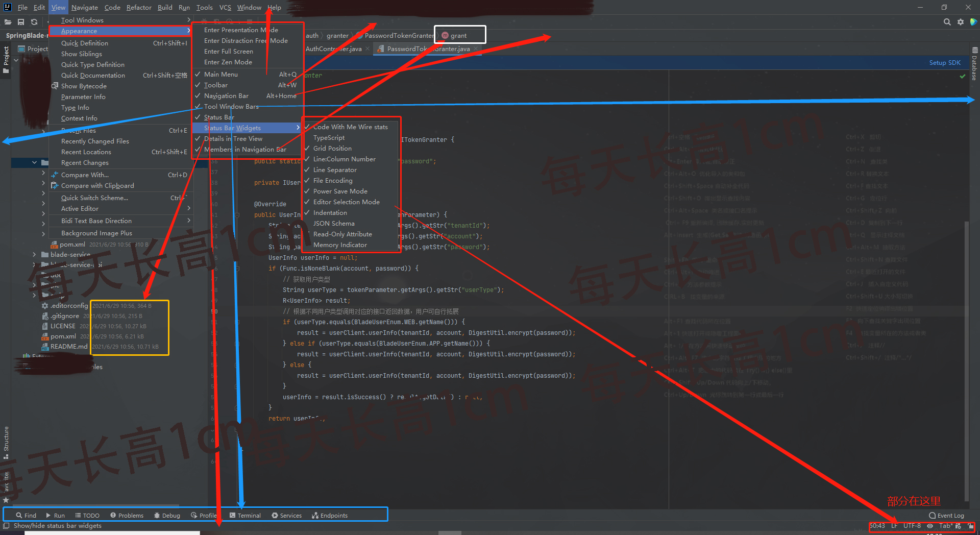Click the lock read-only status icon
Screen dimensions: 980x535
(970, 526)
